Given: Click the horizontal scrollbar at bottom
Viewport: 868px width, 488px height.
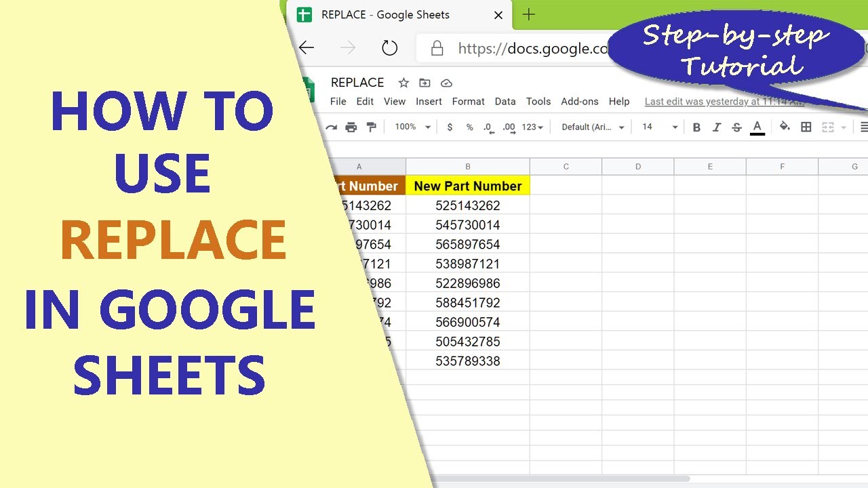Looking at the screenshot, I should [561, 479].
